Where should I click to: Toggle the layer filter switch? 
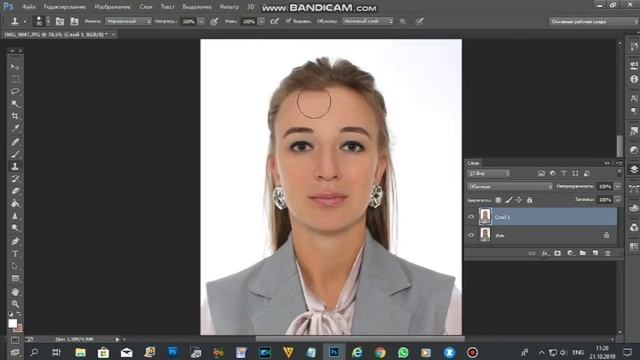619,173
